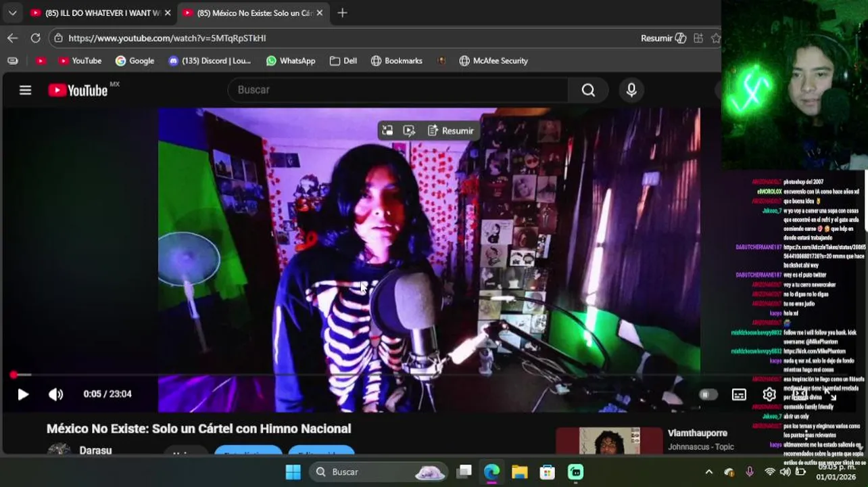Click the YouTube Buscar search field
This screenshot has height=487, width=868.
[399, 90]
